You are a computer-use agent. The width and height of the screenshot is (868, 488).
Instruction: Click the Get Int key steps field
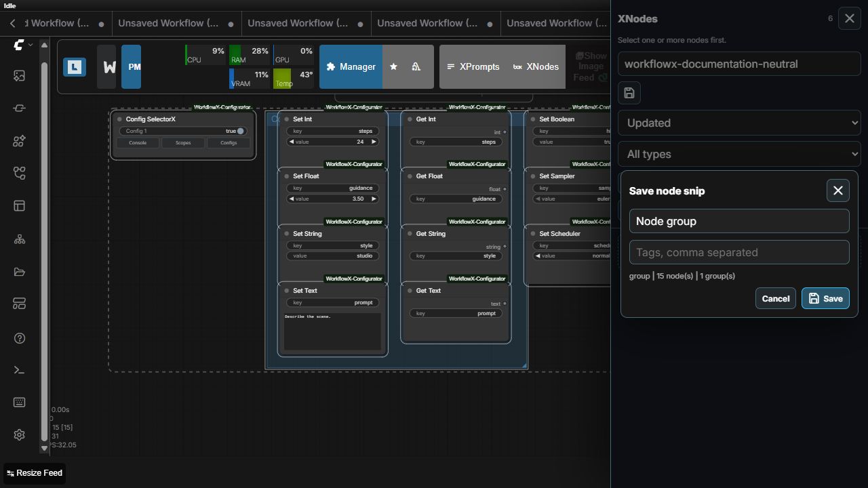(456, 142)
